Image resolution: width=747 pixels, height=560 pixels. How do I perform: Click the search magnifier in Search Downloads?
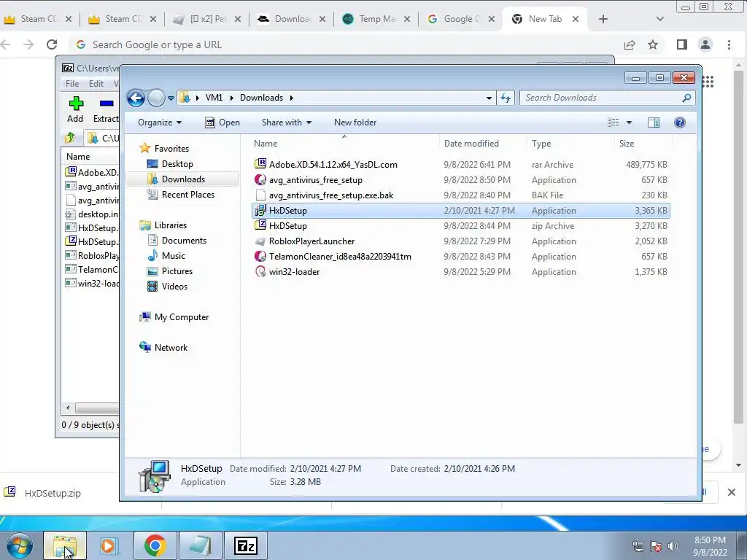(x=686, y=98)
